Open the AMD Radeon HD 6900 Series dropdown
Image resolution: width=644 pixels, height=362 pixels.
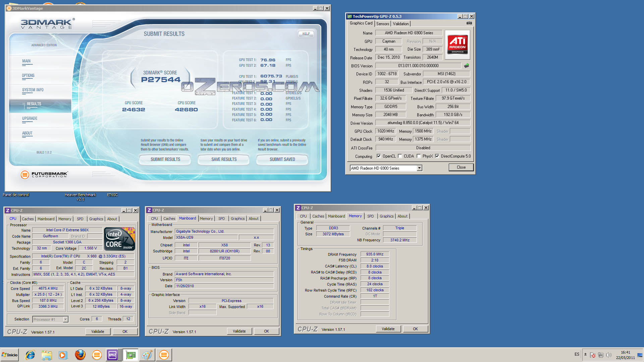coord(419,168)
